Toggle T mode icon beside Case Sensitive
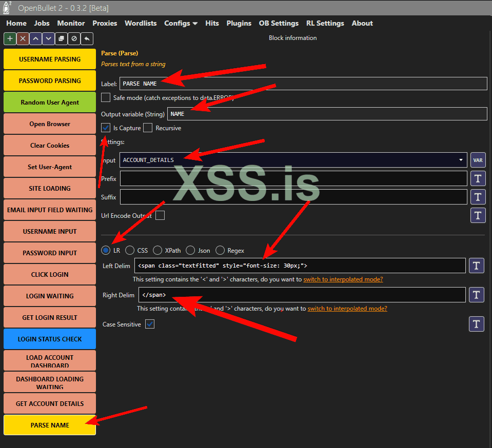This screenshot has height=448, width=492. (476, 324)
